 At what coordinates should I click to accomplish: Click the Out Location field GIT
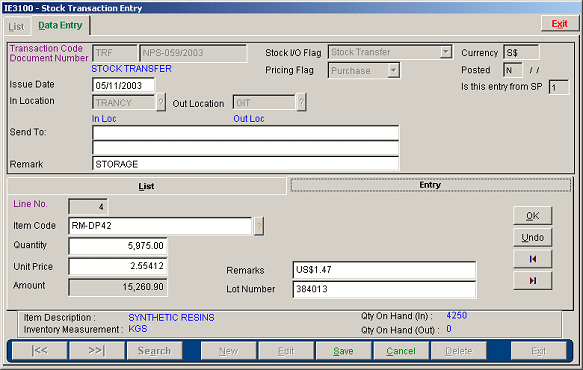[x=264, y=102]
